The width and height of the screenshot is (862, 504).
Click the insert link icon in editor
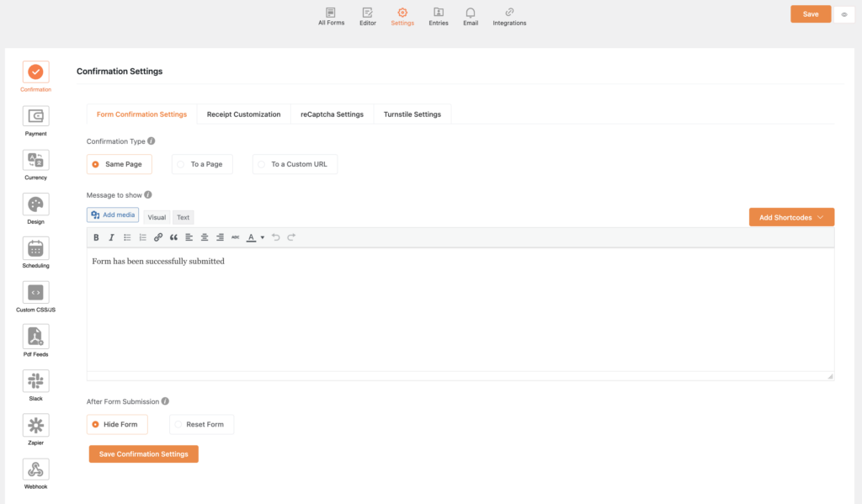point(158,237)
